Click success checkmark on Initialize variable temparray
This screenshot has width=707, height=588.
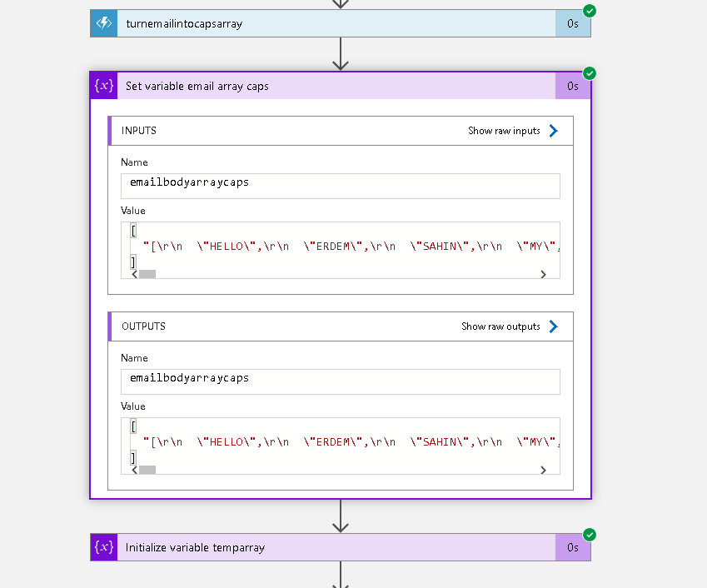[590, 535]
